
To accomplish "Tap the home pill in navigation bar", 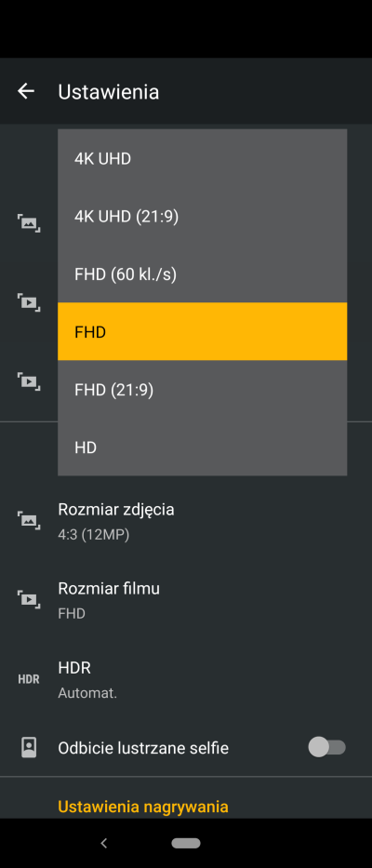I will click(x=186, y=843).
